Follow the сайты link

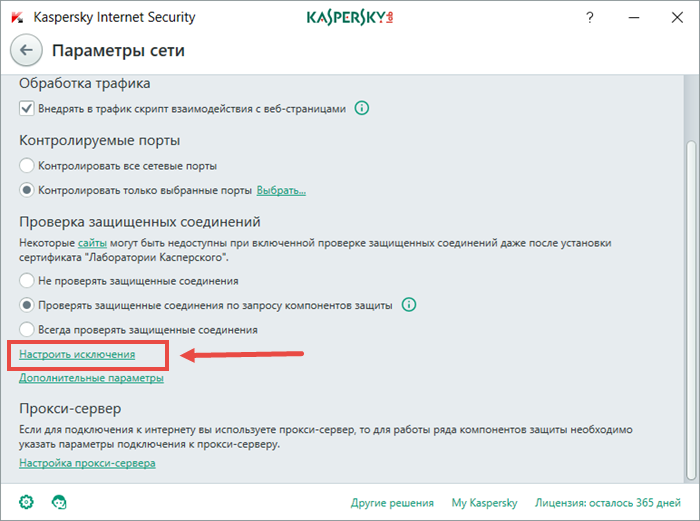click(x=92, y=243)
